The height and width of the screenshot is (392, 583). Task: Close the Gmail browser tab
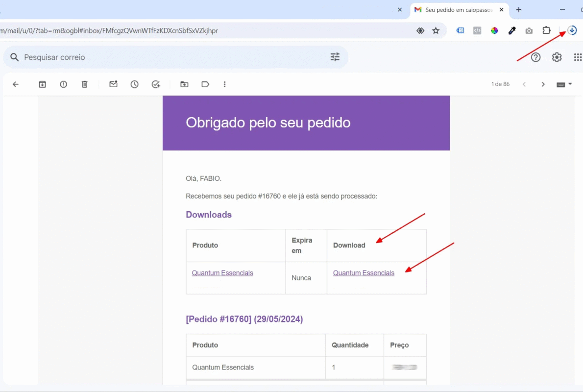[502, 10]
